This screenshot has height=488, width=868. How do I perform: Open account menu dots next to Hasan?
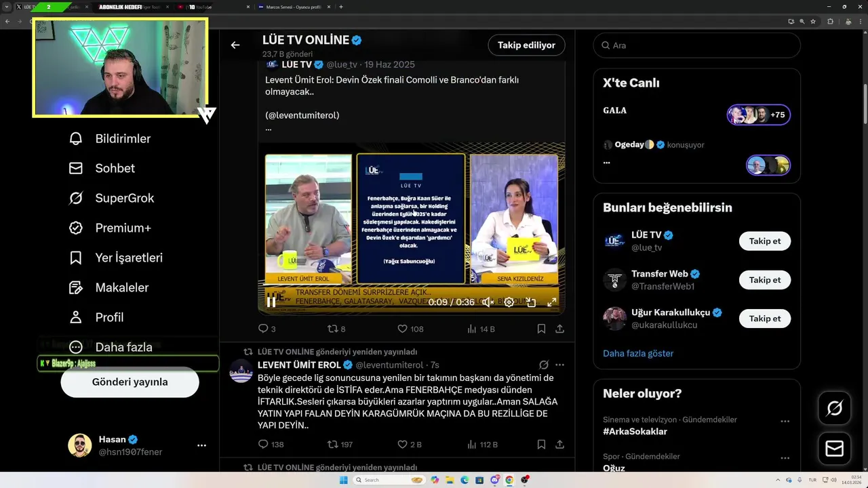click(201, 446)
